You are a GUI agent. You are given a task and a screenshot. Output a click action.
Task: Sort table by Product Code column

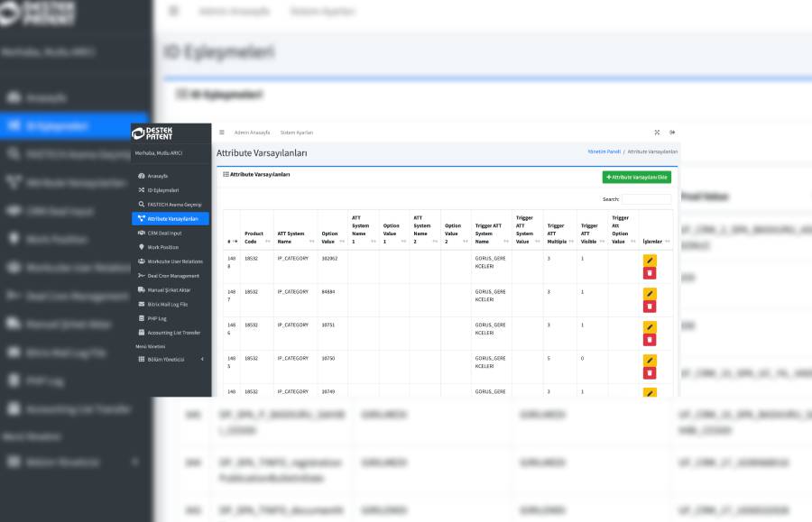coord(256,237)
